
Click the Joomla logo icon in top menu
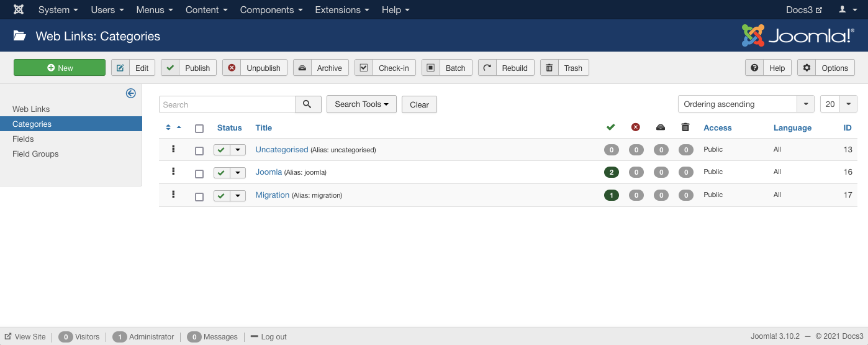(x=19, y=10)
